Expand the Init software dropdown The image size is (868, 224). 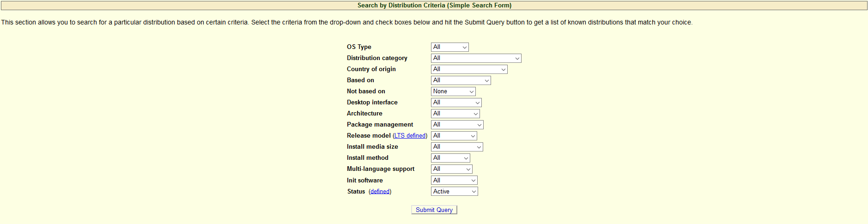pyautogui.click(x=454, y=180)
